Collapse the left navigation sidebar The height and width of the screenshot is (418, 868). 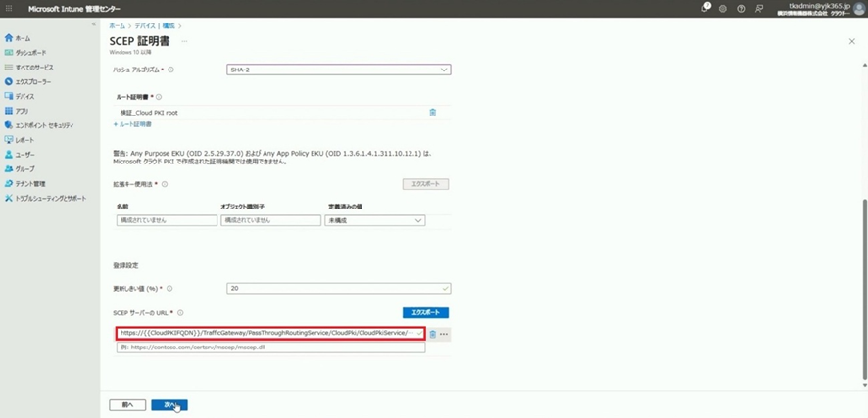[94, 24]
